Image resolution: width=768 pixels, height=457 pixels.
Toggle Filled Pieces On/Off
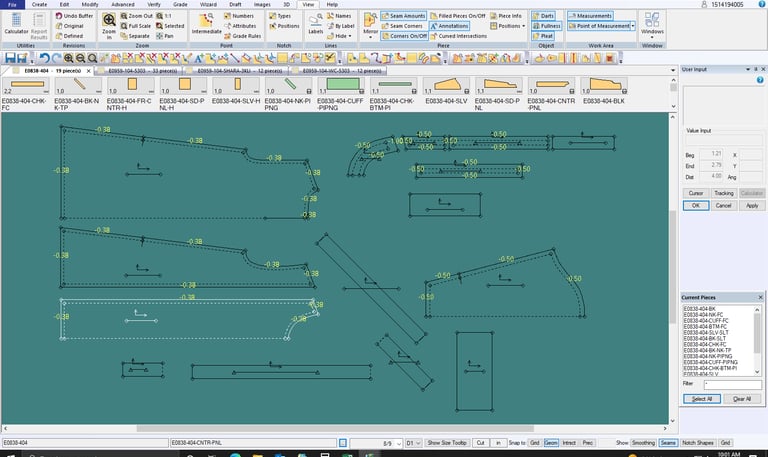458,16
